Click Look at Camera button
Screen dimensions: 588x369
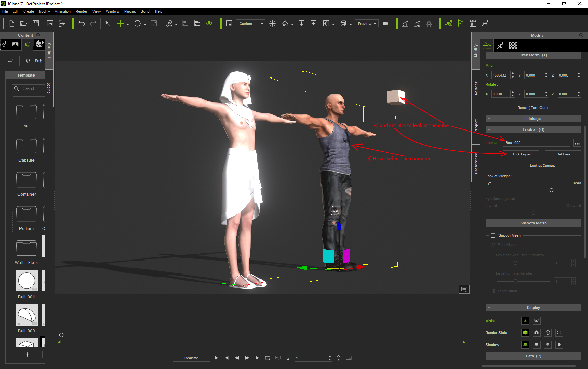click(542, 166)
